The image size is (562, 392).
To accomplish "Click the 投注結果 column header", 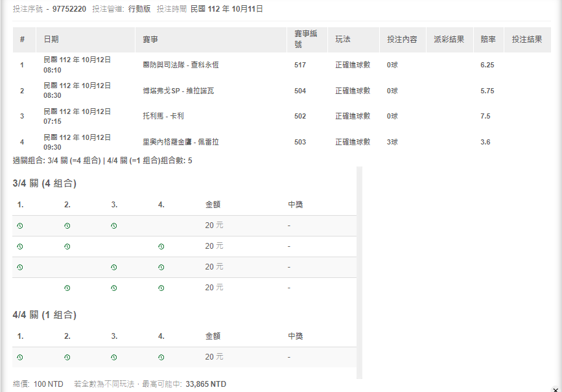I will tap(526, 40).
